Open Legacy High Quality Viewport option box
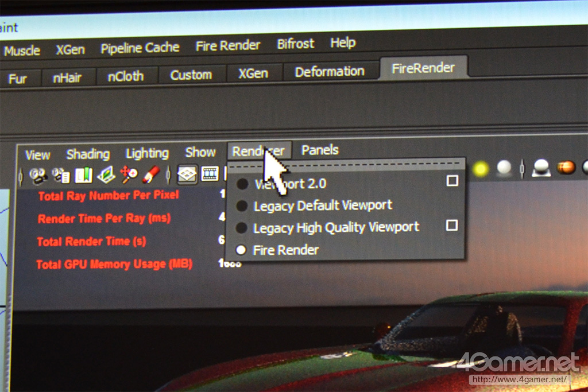Viewport: 588px width, 392px height. pos(452,226)
